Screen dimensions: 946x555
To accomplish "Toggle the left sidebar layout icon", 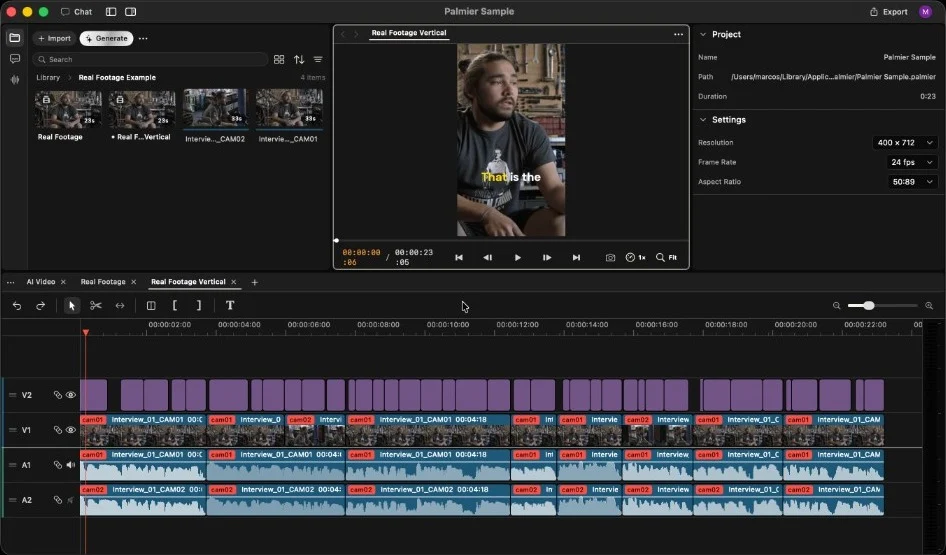I will (x=111, y=11).
